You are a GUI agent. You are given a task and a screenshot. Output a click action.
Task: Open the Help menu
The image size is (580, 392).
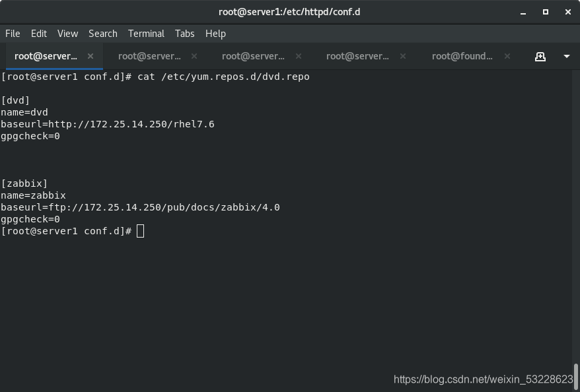pyautogui.click(x=215, y=34)
